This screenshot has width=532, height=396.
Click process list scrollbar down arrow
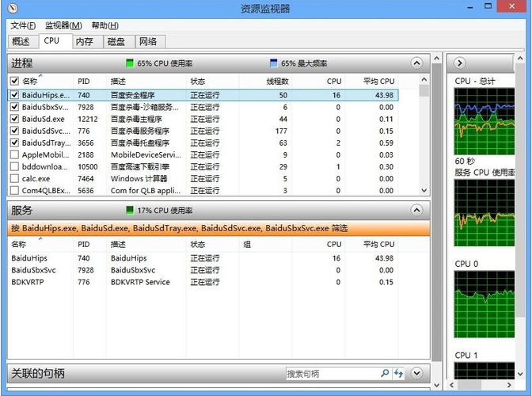[x=424, y=190]
